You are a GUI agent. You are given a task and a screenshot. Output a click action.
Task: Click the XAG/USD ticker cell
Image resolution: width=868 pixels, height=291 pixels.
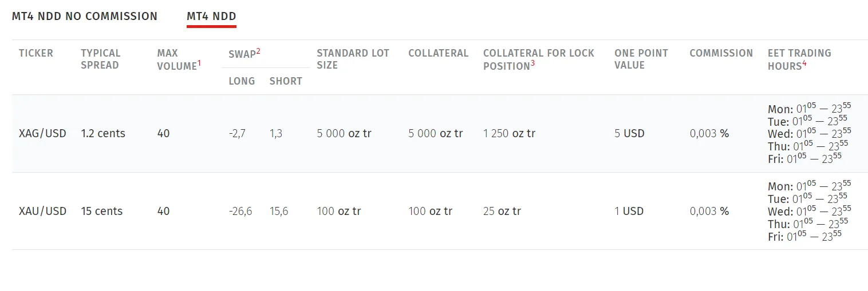[42, 134]
